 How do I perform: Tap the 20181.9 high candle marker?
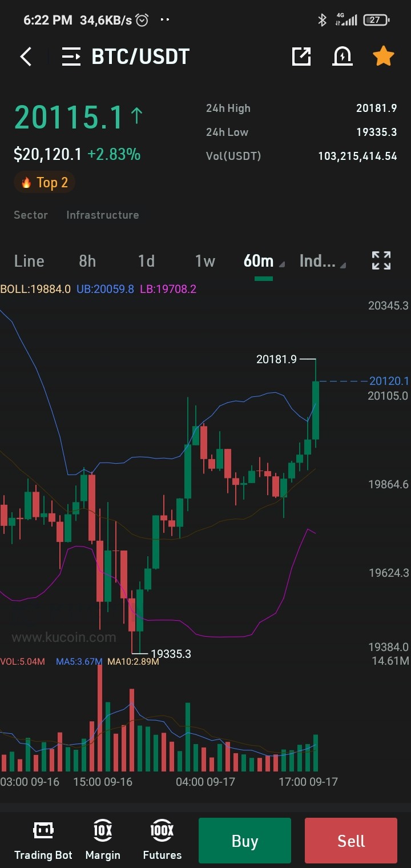pos(277,359)
